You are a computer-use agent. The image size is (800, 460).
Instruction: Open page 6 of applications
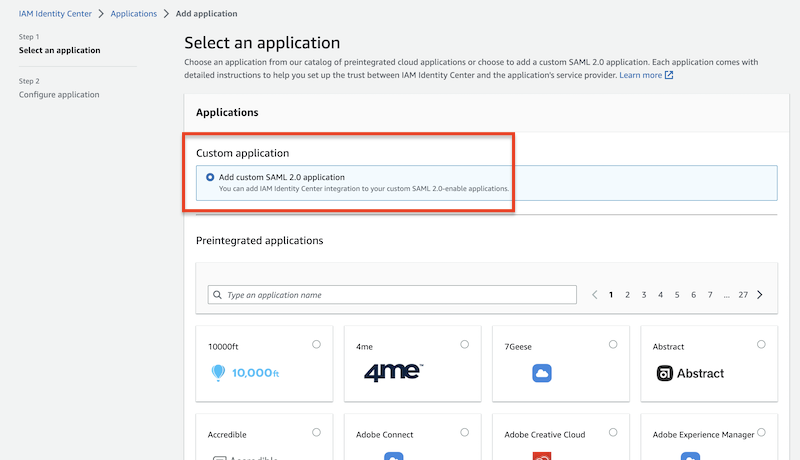tap(693, 295)
